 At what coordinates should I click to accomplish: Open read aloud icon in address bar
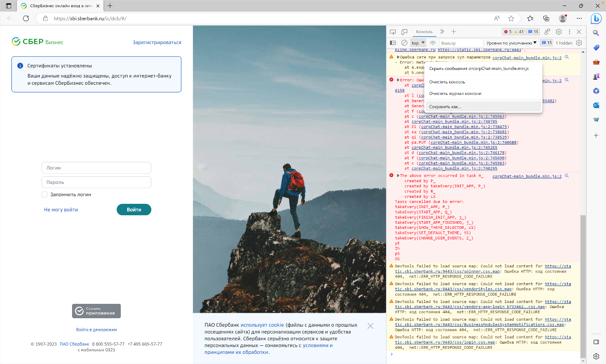pyautogui.click(x=497, y=18)
